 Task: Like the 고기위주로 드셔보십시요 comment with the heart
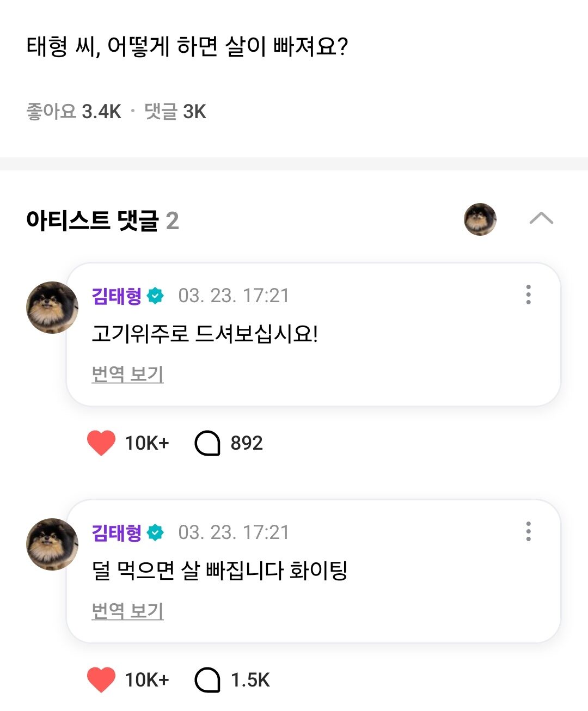(x=101, y=443)
